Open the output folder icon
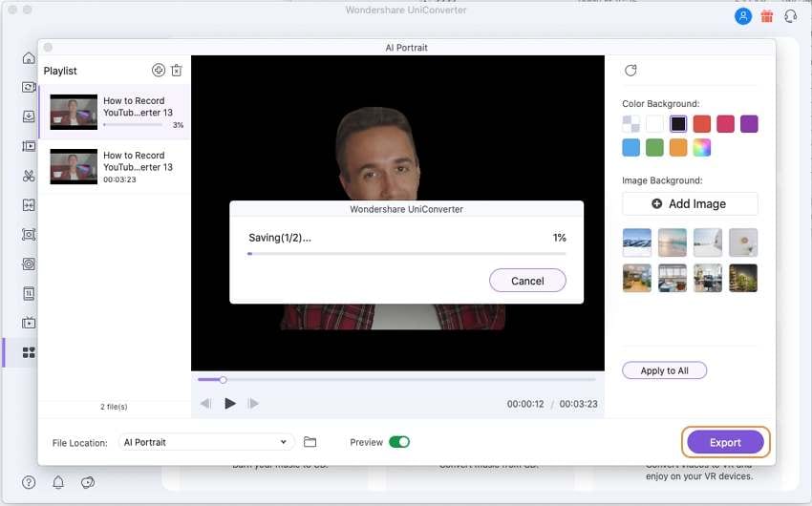Viewport: 812px width, 506px height. click(310, 442)
